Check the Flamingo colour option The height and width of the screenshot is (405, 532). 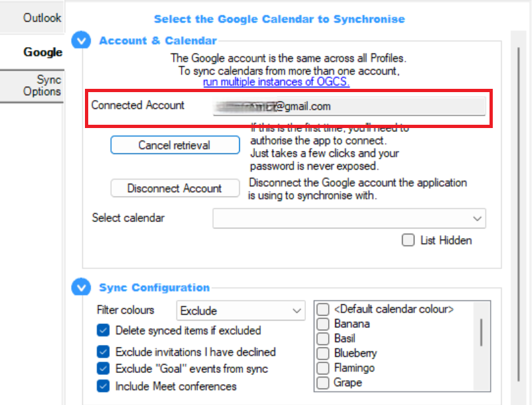323,368
